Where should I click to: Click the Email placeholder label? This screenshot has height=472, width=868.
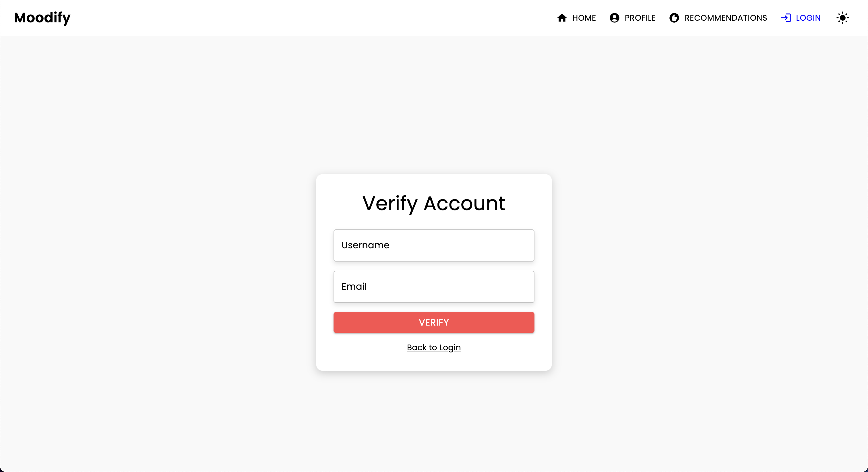(354, 287)
